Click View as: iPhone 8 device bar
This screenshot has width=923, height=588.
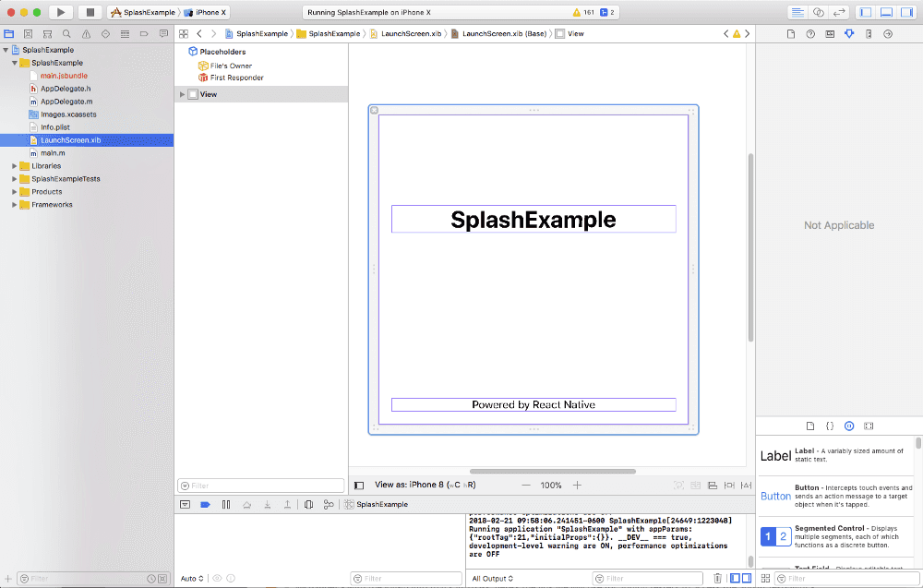tap(425, 485)
